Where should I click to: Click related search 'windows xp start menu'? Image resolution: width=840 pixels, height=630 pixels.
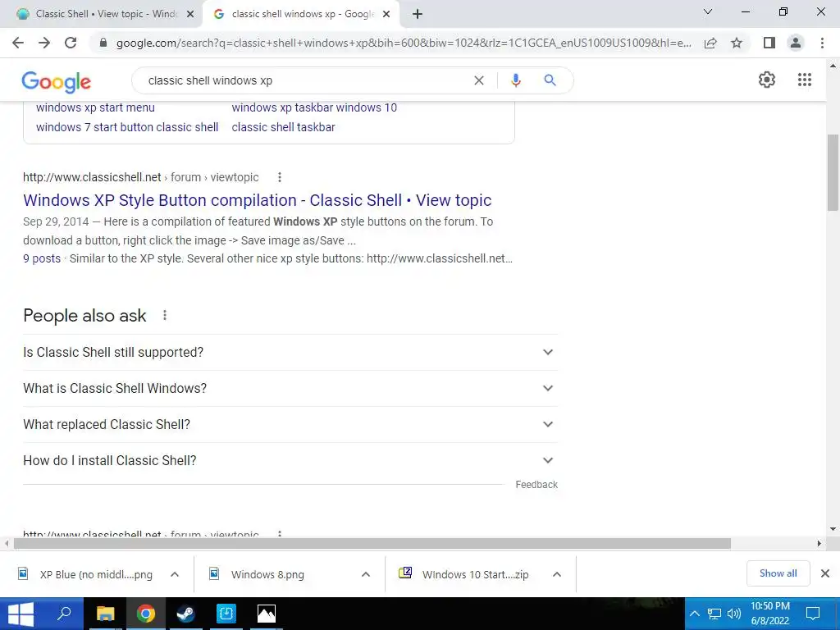(x=95, y=107)
